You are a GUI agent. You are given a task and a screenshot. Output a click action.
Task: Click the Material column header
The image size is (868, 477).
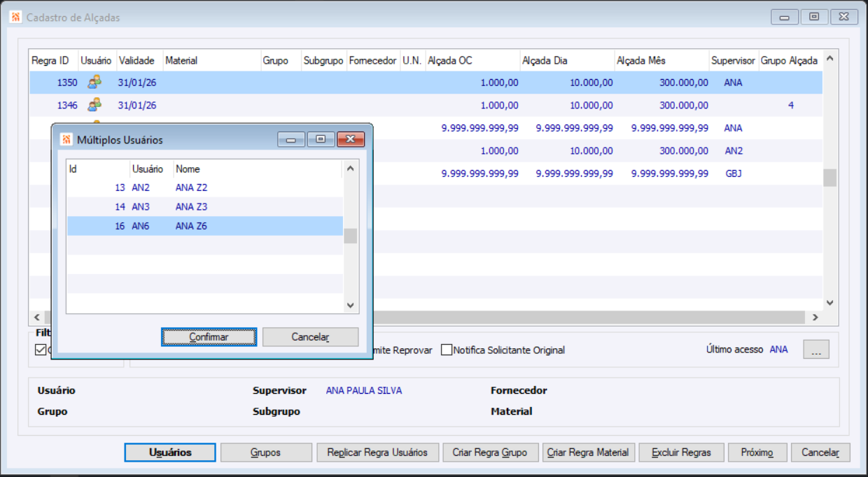tap(211, 61)
